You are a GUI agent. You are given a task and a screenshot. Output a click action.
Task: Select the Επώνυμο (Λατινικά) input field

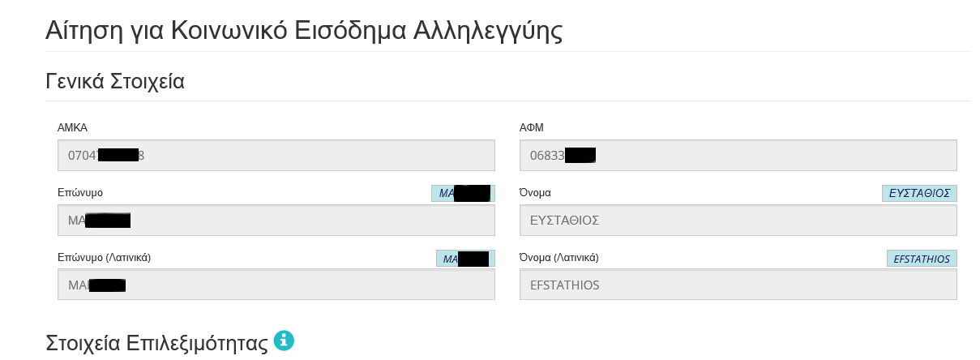point(276,285)
